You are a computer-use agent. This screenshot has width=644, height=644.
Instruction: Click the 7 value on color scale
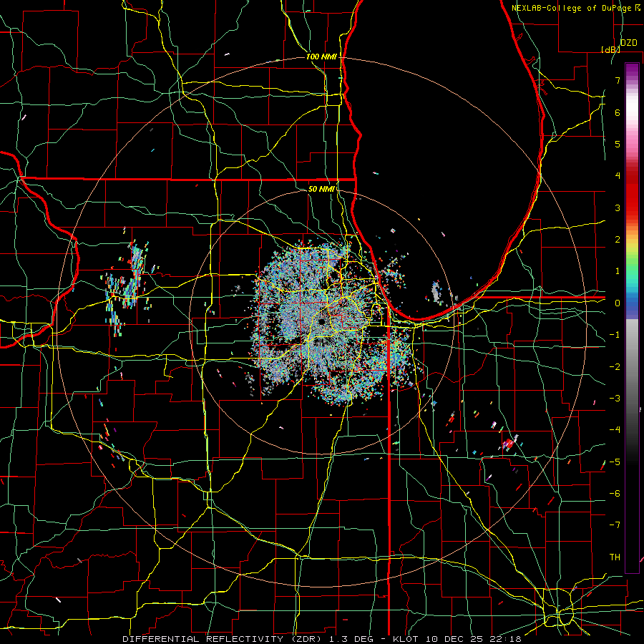(x=618, y=80)
